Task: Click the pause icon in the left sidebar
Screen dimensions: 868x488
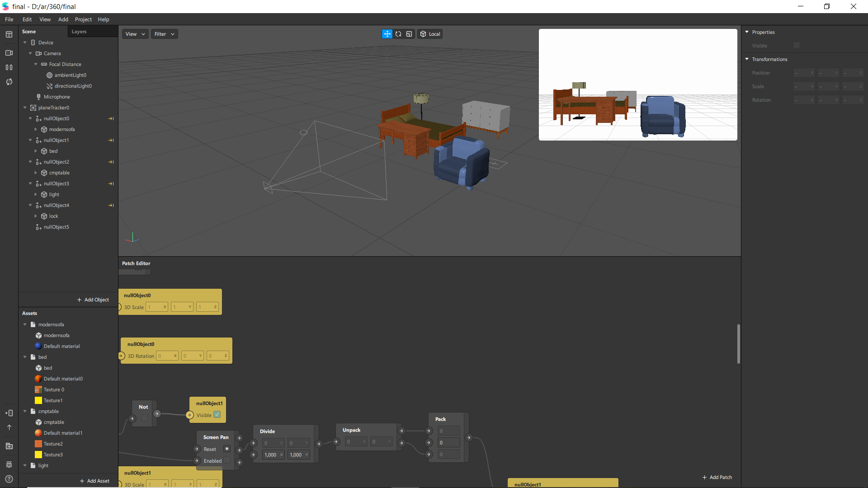Action: pyautogui.click(x=9, y=67)
